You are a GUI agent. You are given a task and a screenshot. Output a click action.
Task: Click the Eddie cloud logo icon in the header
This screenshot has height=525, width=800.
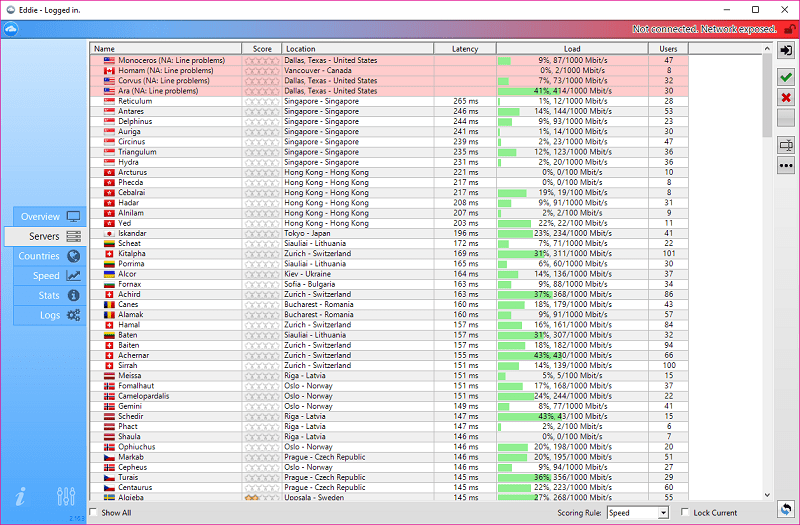click(x=11, y=30)
